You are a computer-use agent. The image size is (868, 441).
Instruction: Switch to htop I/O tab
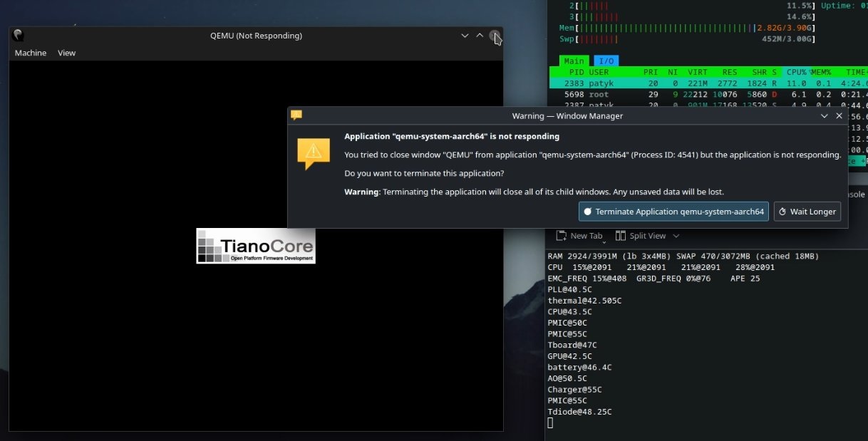click(606, 61)
